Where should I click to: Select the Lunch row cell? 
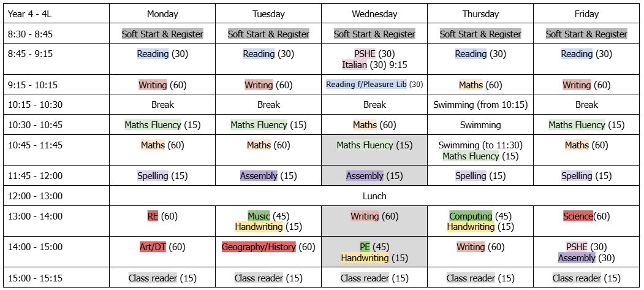pyautogui.click(x=374, y=196)
